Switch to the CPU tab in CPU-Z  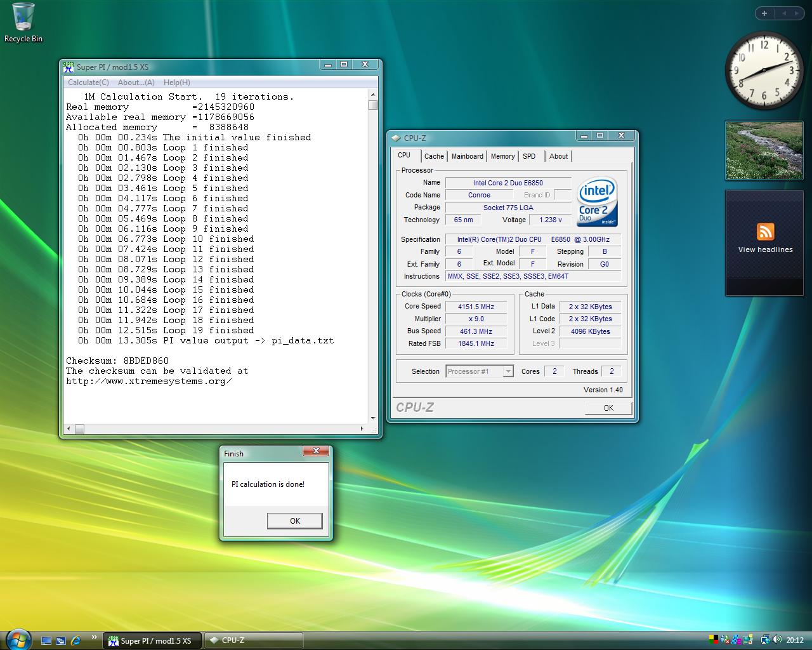[x=404, y=156]
